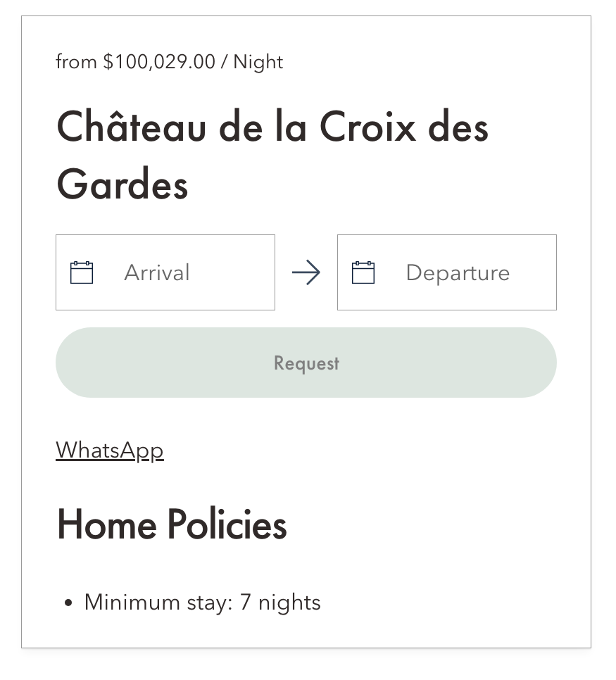Click the calendar icon in the Arrival field
Image resolution: width=616 pixels, height=680 pixels.
click(82, 272)
